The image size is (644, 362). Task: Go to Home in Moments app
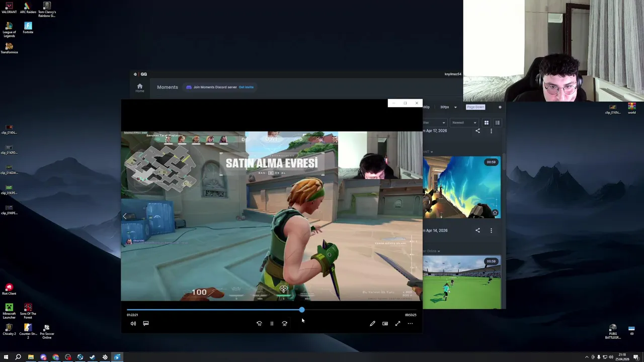[140, 87]
